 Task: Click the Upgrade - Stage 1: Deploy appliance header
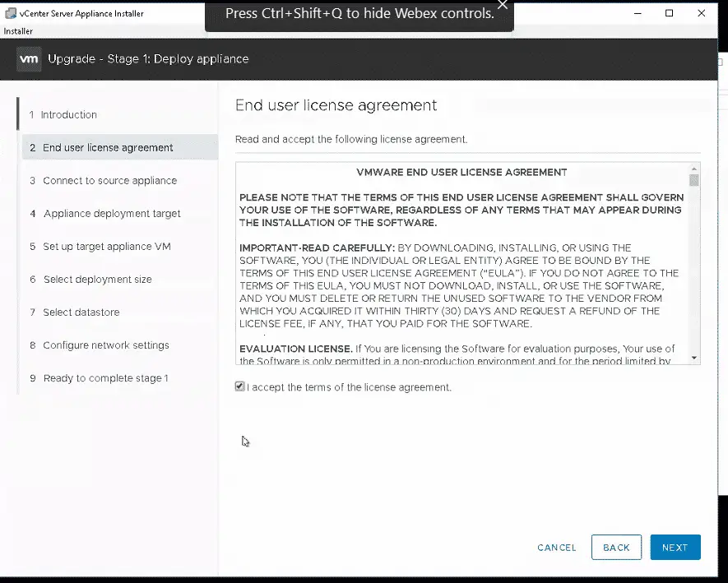[148, 59]
